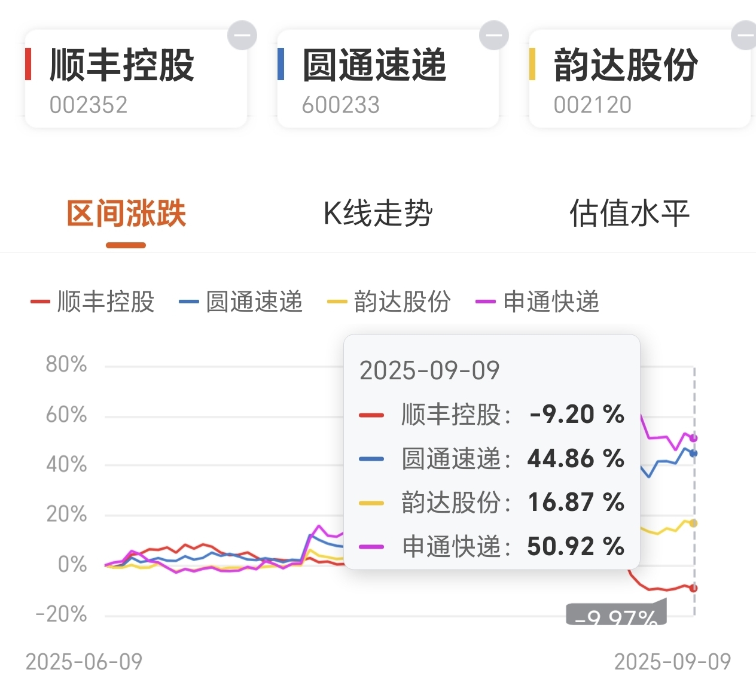Image resolution: width=756 pixels, height=700 pixels.
Task: Click the red 顺丰控股 endpoint dot
Action: point(694,588)
